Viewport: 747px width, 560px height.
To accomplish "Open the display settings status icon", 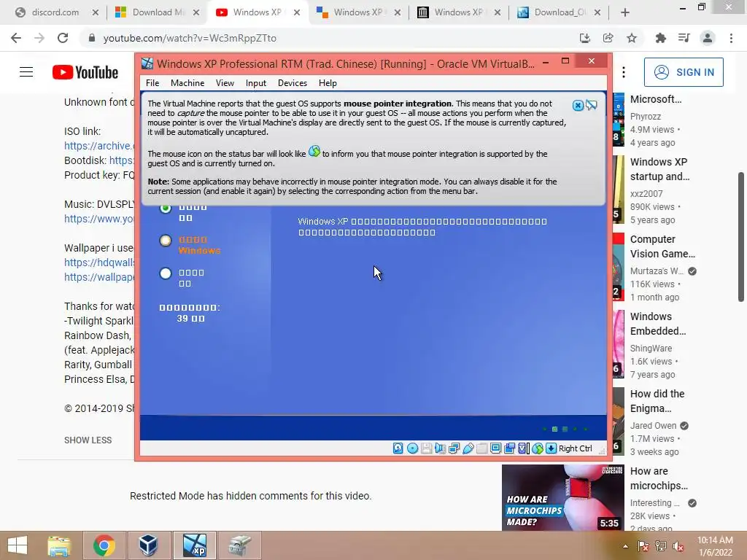I will (496, 448).
